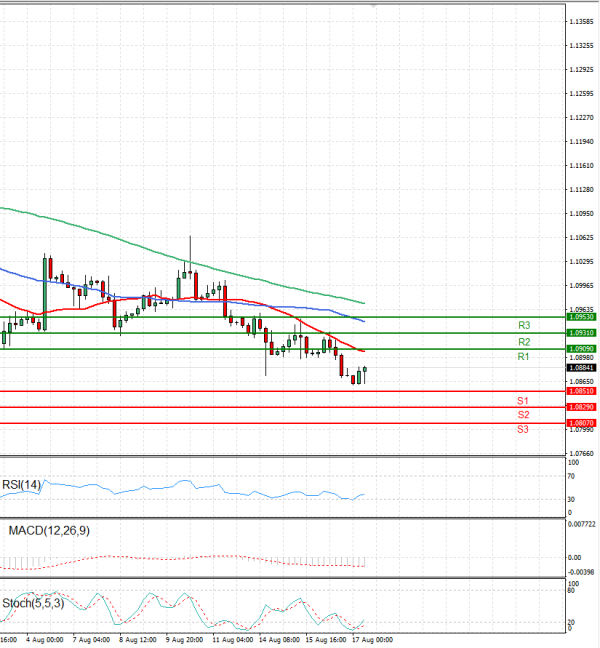This screenshot has width=600, height=648.
Task: Select the black 1.08841 current price tag
Action: tap(581, 368)
